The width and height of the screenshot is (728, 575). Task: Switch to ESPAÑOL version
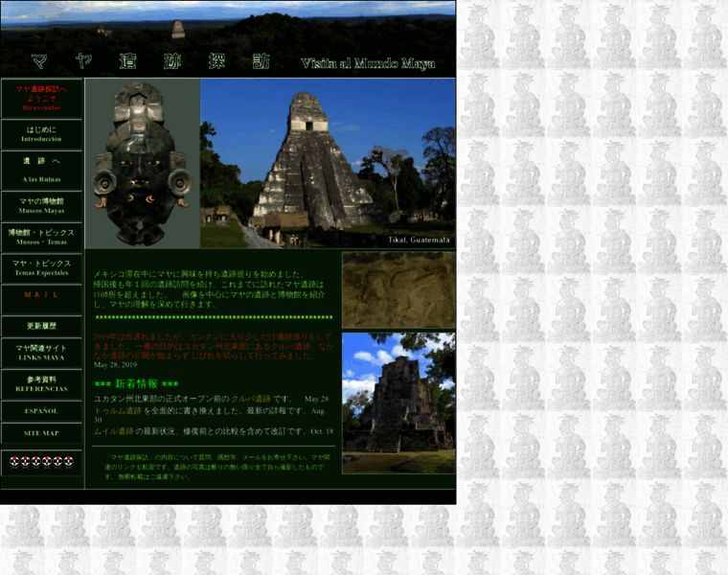click(41, 411)
